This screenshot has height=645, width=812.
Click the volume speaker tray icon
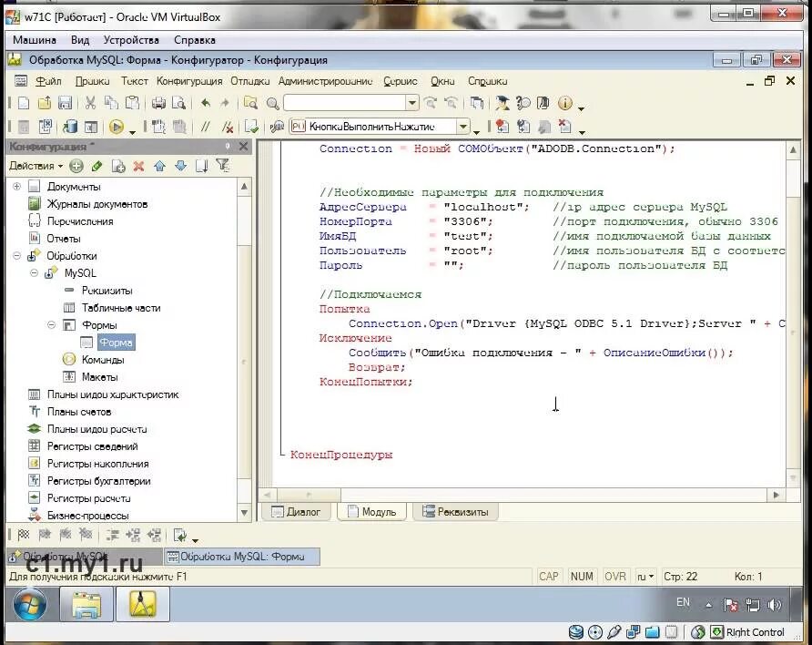(x=775, y=605)
